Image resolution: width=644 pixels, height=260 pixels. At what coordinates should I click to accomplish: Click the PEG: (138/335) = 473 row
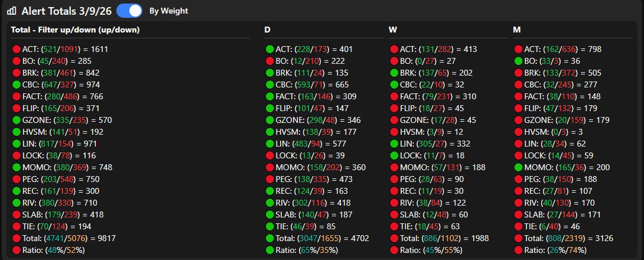click(309, 180)
